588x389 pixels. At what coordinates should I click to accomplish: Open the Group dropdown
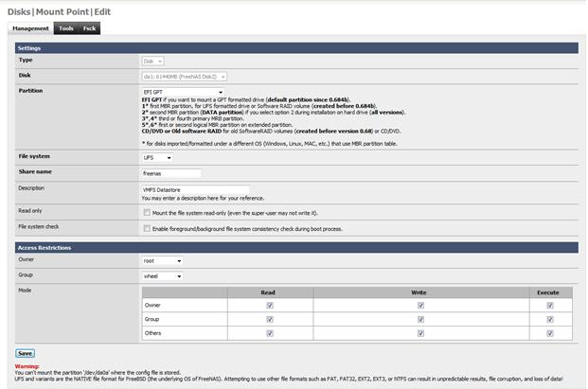[x=161, y=276]
